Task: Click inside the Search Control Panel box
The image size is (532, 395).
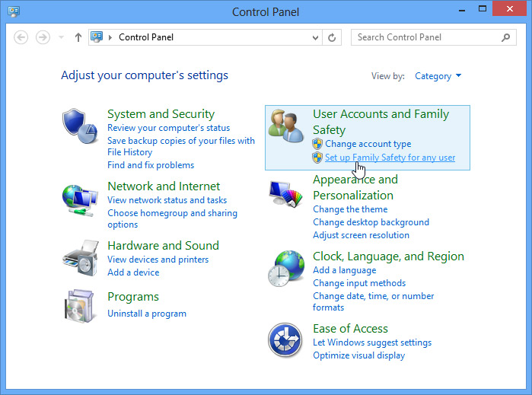Action: pos(426,37)
